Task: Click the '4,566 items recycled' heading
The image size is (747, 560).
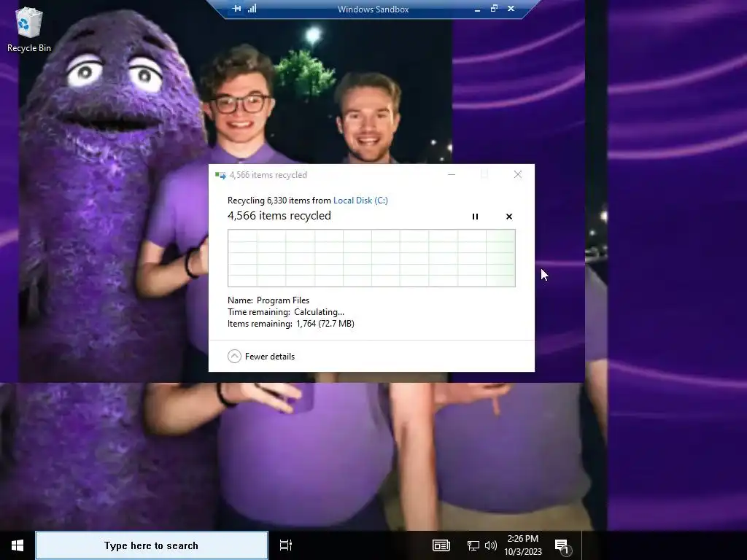Action: (x=279, y=216)
